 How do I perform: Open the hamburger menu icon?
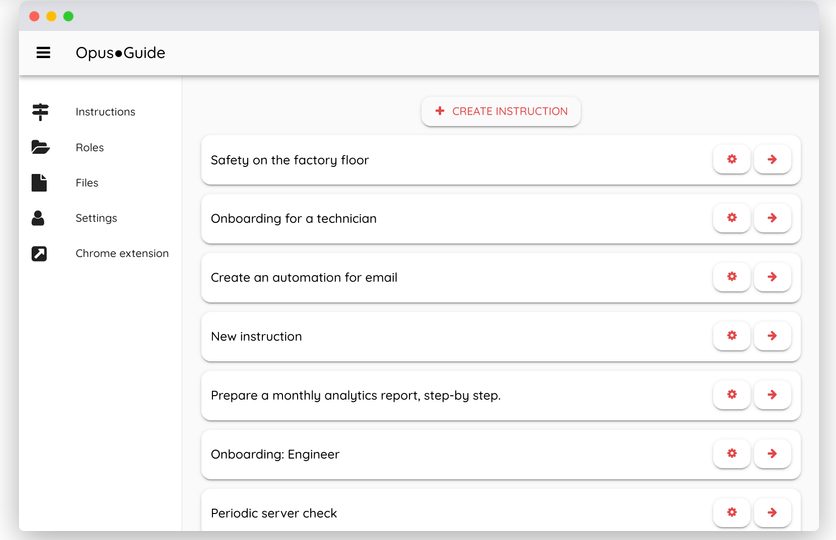[43, 53]
